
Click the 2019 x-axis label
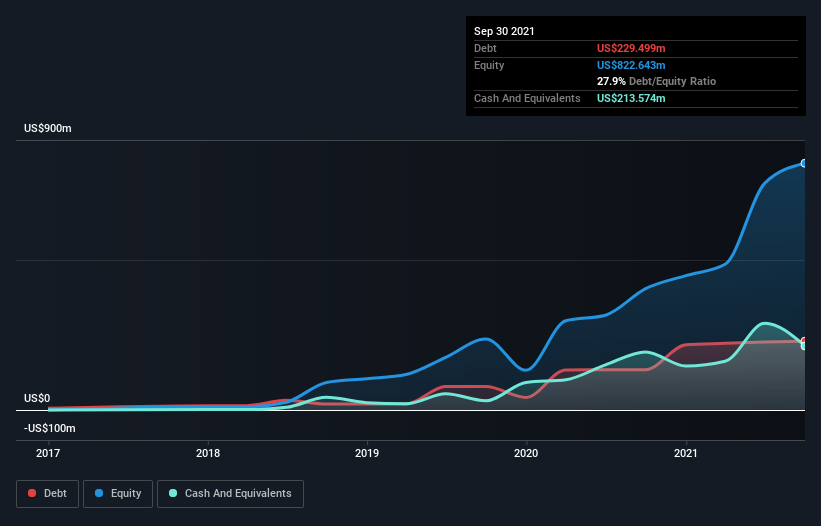pyautogui.click(x=367, y=453)
